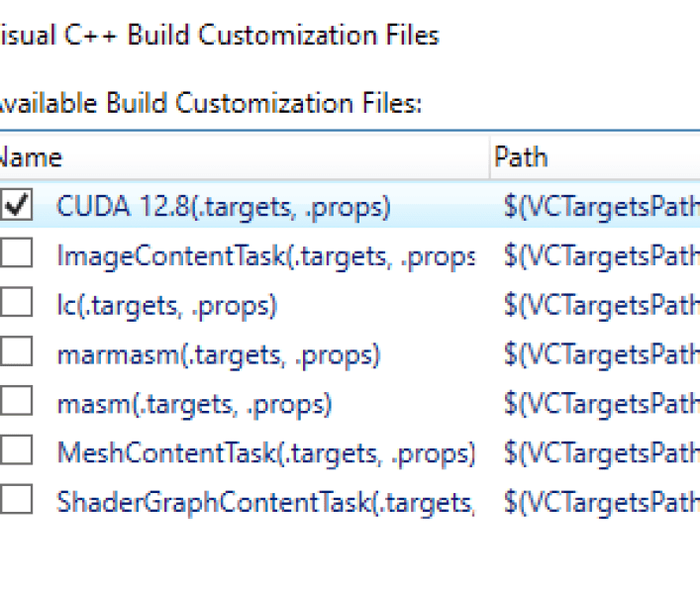Select the MeshContentTask(.targets, .props) entry name
The height and width of the screenshot is (594, 700).
(x=265, y=453)
